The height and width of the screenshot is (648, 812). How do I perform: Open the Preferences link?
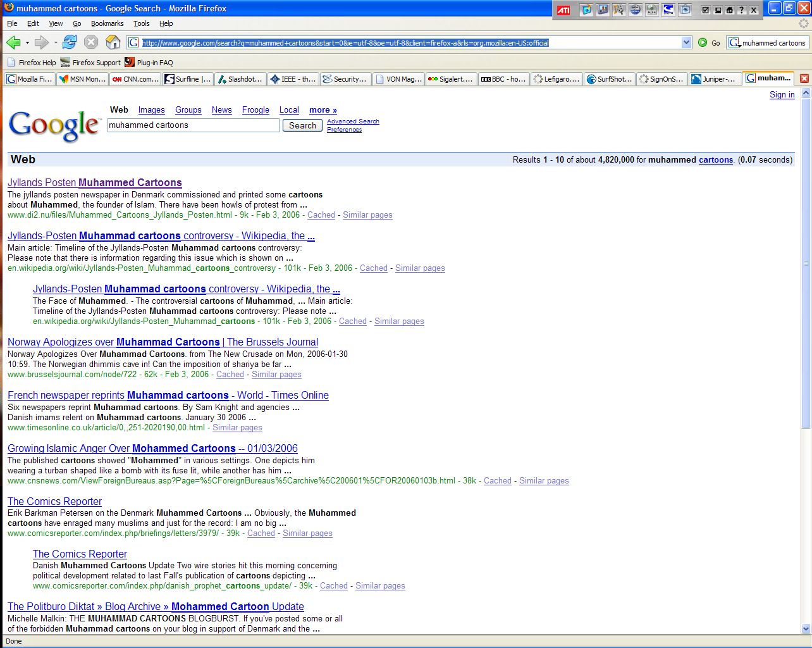click(x=345, y=130)
